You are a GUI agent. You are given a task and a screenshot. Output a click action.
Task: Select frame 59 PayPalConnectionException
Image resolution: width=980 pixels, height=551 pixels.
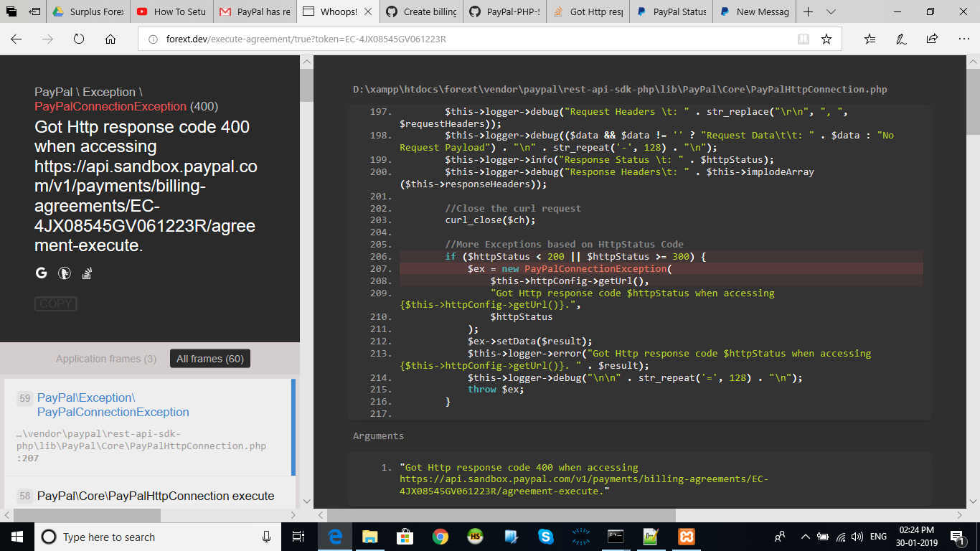[x=149, y=427]
